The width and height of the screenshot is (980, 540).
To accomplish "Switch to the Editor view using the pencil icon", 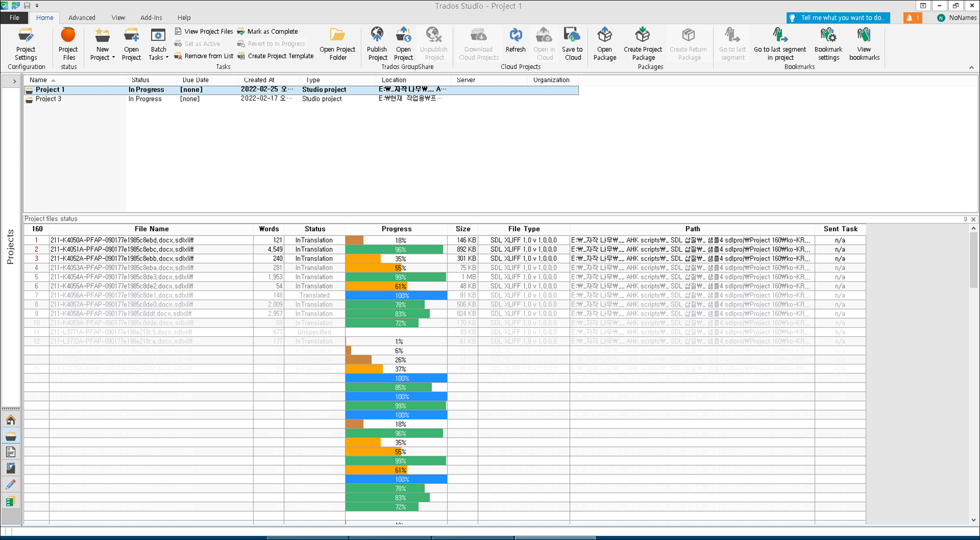I will coord(10,484).
